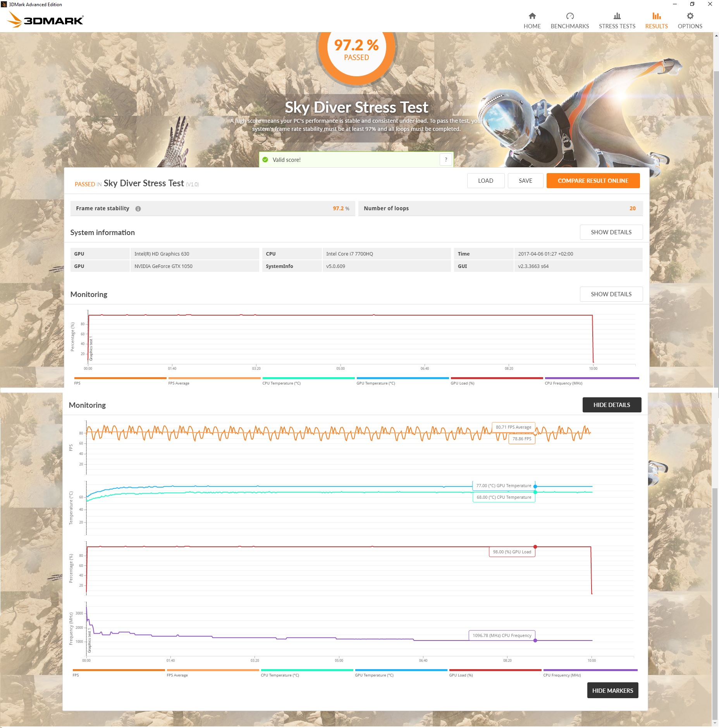Show details for System information
Viewport: 719px width, 728px height.
[611, 232]
